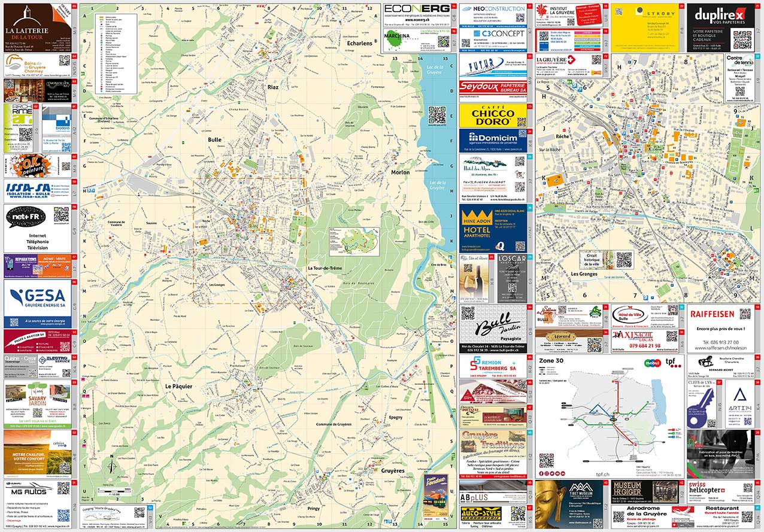Image resolution: width=764 pixels, height=532 pixels.
Task: Click the Riaz label on the map
Action: point(273,87)
